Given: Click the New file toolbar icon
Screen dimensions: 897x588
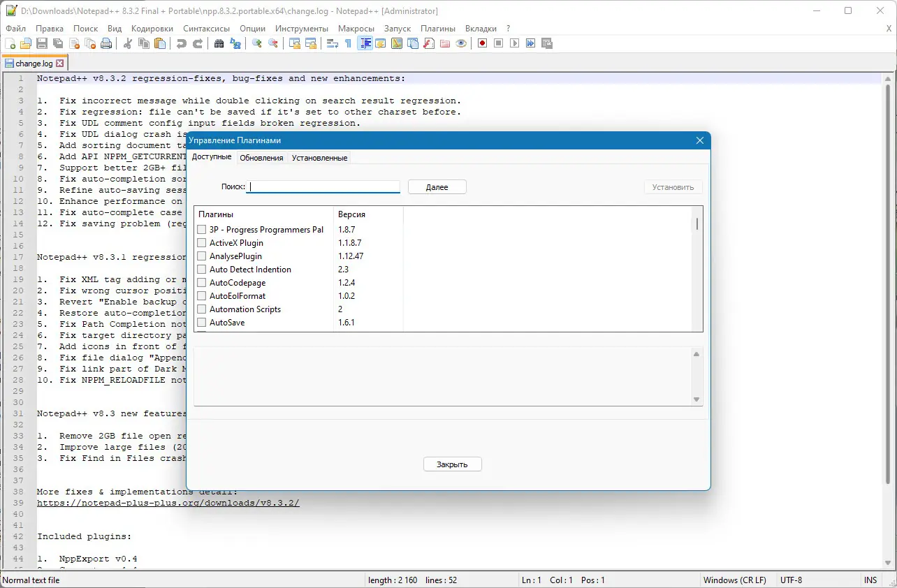Looking at the screenshot, I should point(10,43).
